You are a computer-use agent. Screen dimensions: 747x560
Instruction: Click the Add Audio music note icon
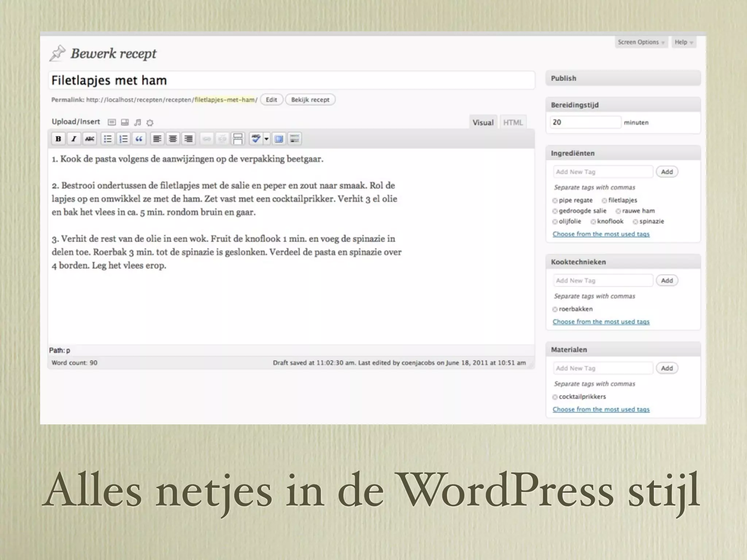coord(138,122)
